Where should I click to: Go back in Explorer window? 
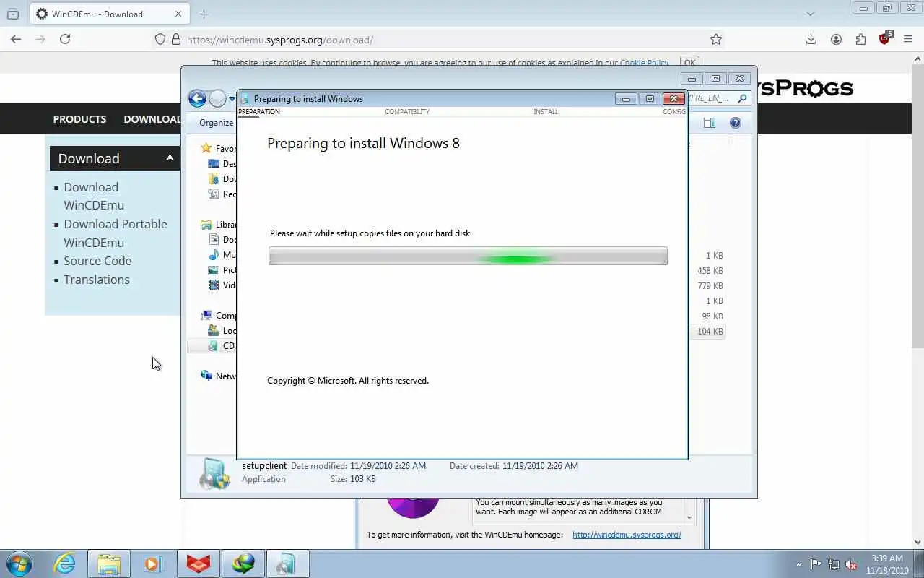coord(197,98)
